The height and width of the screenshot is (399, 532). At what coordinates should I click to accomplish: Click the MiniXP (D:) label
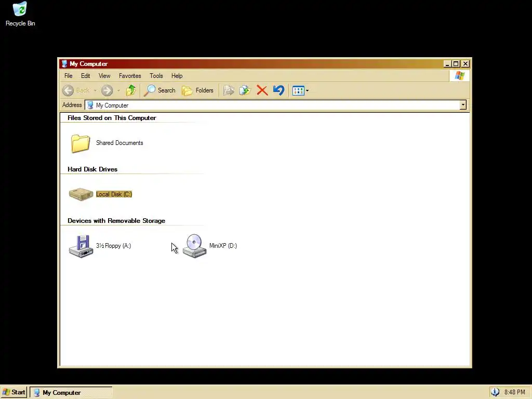223,246
